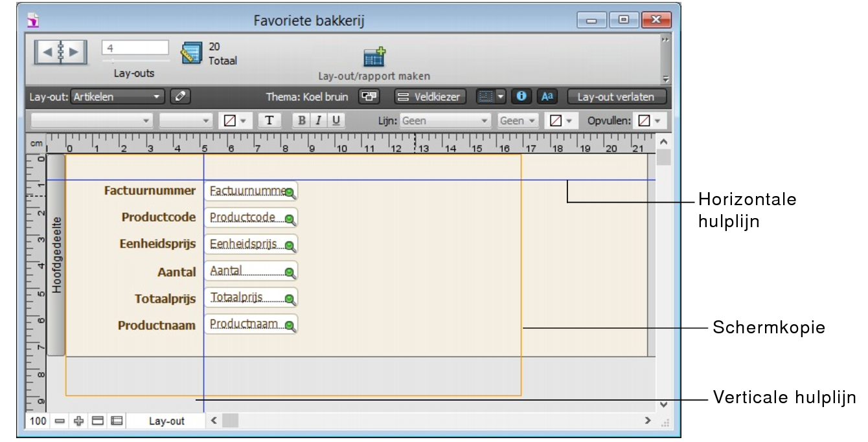Click the quick-find badge on the Eenheidsprijs field
This screenshot has height=442, width=868.
pos(290,247)
